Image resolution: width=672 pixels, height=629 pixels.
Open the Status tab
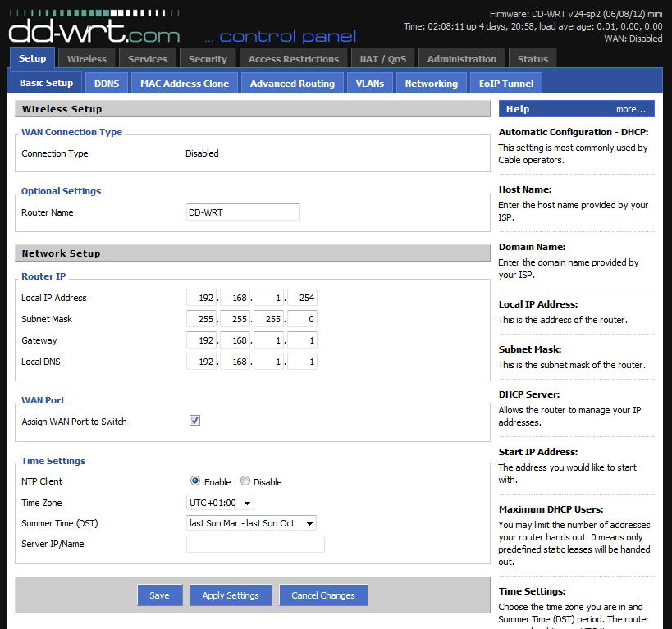pos(533,59)
